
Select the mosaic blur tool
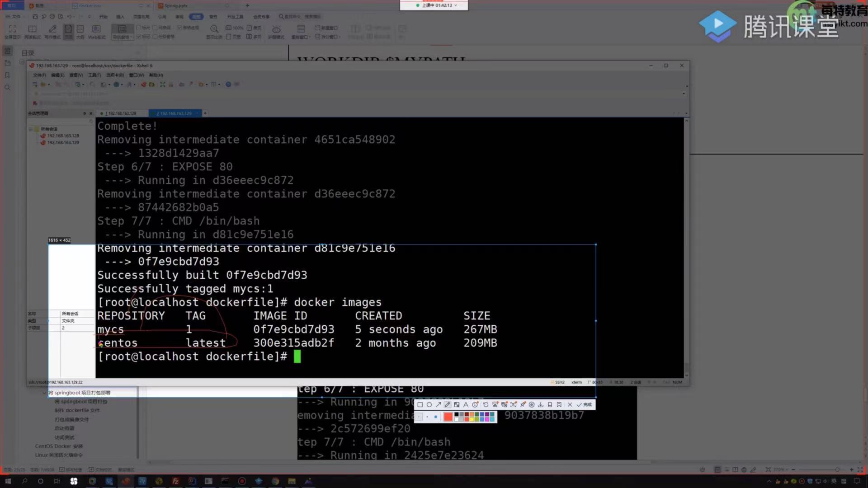[457, 405]
